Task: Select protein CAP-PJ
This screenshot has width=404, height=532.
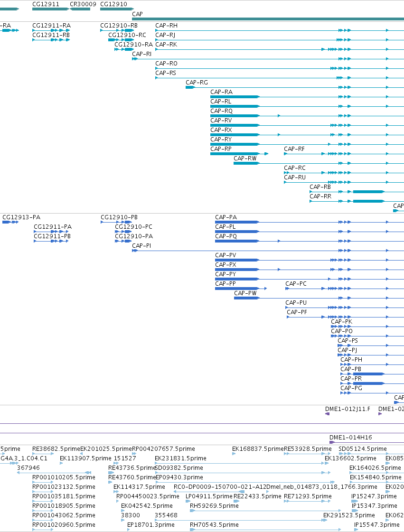Action: click(x=371, y=355)
